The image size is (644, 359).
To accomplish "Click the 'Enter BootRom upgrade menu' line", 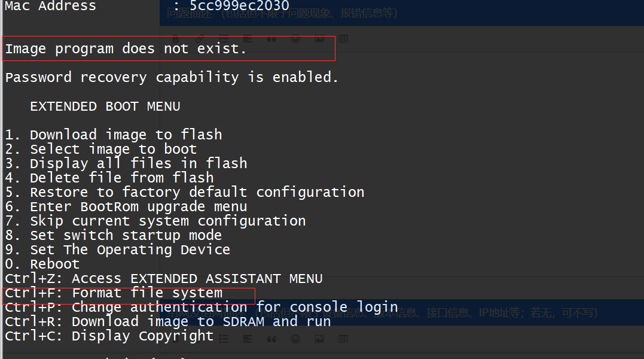I will click(x=126, y=206).
